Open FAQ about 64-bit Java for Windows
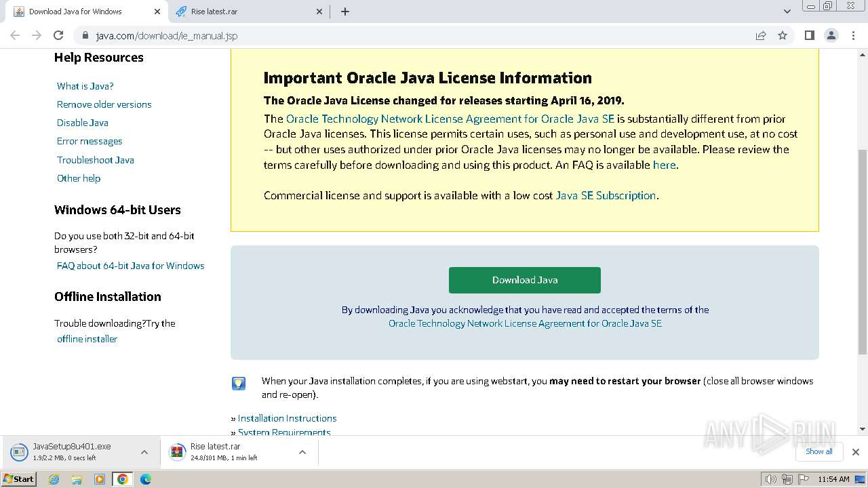This screenshot has height=488, width=868. [131, 266]
